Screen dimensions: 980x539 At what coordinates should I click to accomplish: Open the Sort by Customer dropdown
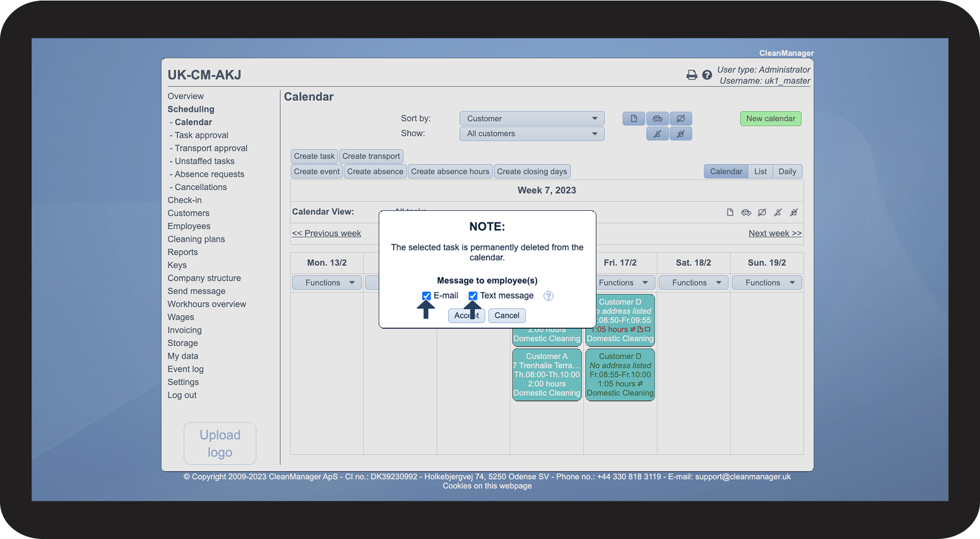(532, 118)
